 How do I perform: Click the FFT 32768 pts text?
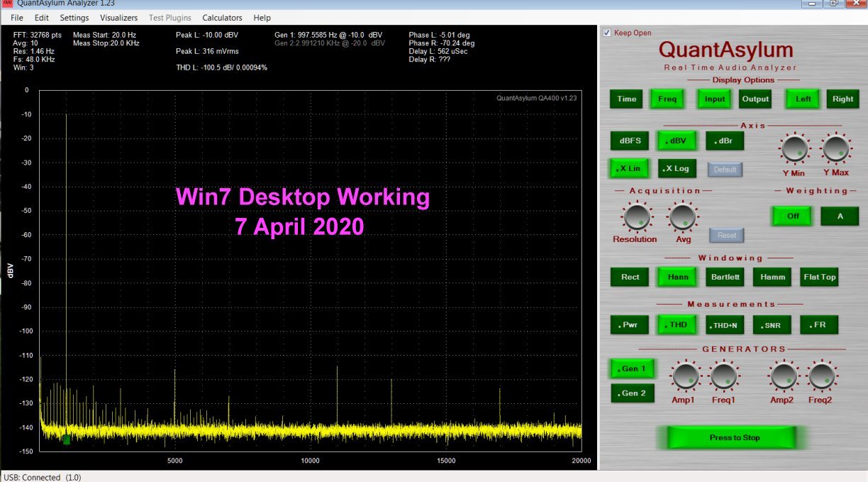(38, 35)
